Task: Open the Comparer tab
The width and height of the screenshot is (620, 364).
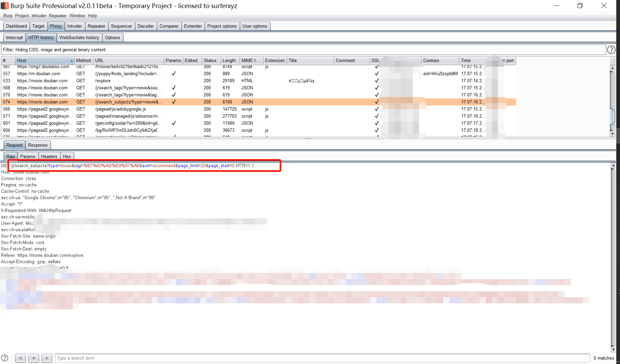Action: tap(169, 26)
